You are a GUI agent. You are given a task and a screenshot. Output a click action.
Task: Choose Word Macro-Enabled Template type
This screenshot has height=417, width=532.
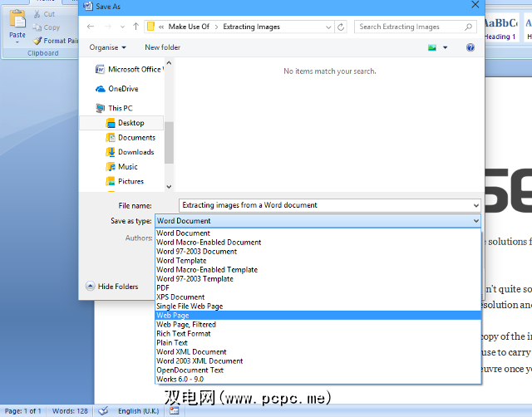tap(318, 270)
